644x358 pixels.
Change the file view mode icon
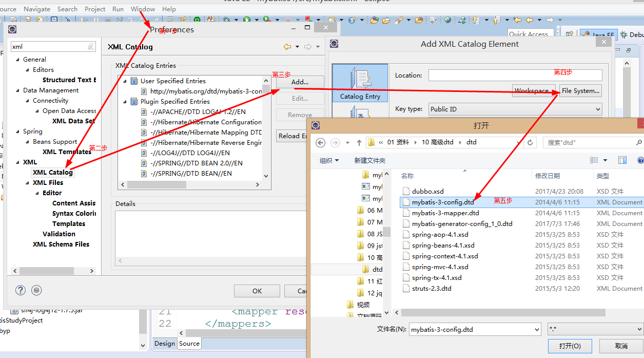594,160
